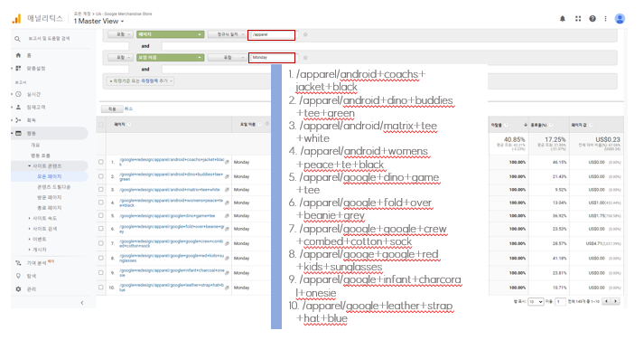Open Audience reports person icon
Image resolution: width=644 pixels, height=340 pixels.
18,107
